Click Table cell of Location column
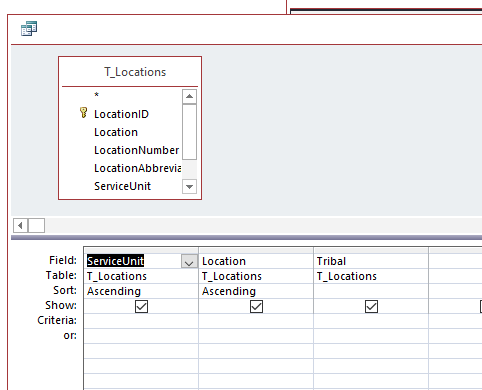482x390 pixels. pyautogui.click(x=256, y=276)
